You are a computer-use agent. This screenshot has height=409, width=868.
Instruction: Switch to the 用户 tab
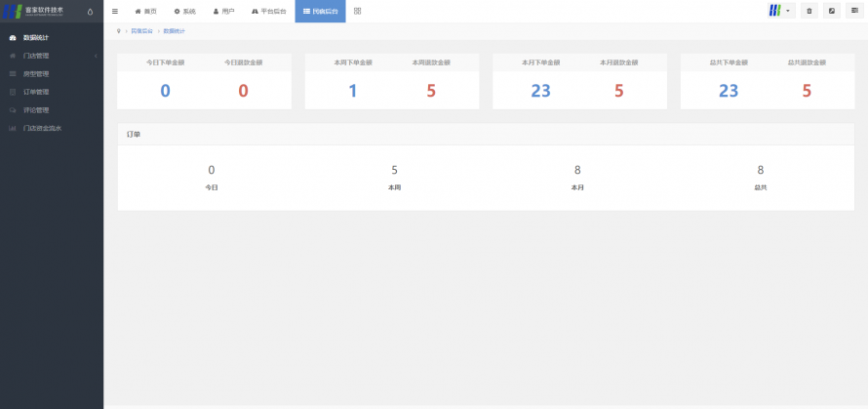tap(223, 11)
